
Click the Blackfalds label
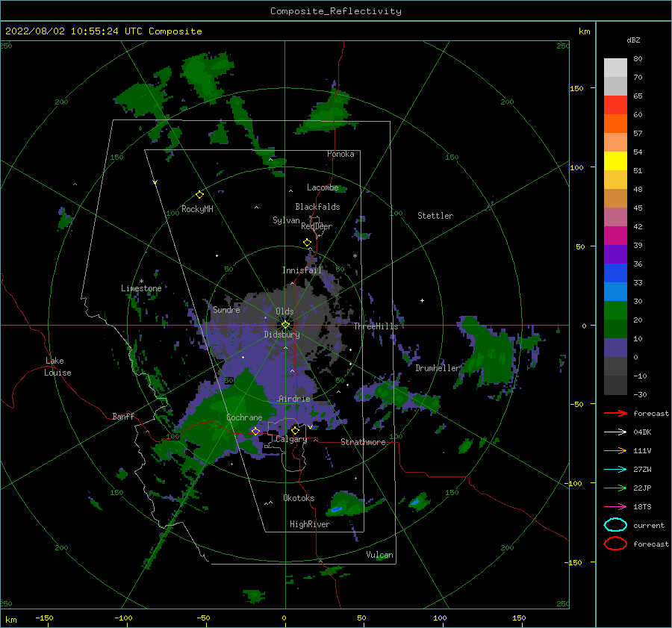(x=317, y=207)
